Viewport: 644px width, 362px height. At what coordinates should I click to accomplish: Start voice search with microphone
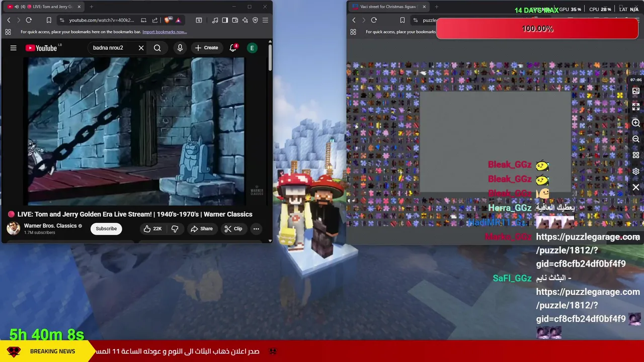[x=180, y=48]
